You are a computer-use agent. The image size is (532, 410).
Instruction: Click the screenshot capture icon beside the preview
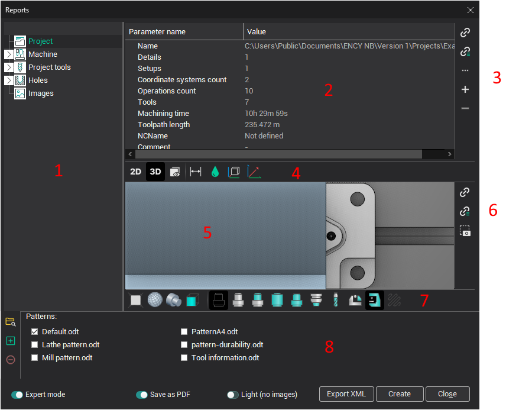(465, 231)
